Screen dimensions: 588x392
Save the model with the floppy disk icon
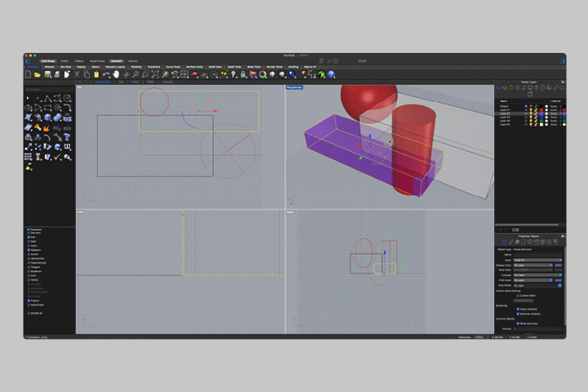[x=47, y=74]
